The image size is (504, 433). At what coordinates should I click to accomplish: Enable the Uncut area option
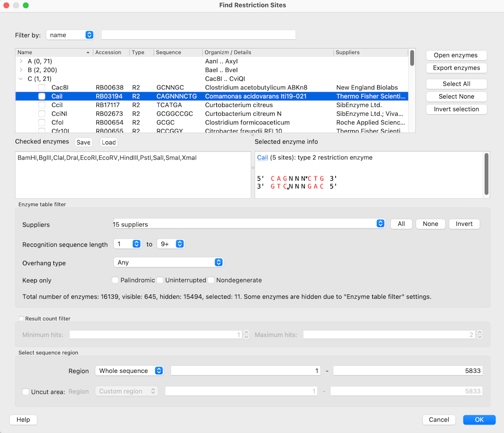click(x=25, y=391)
